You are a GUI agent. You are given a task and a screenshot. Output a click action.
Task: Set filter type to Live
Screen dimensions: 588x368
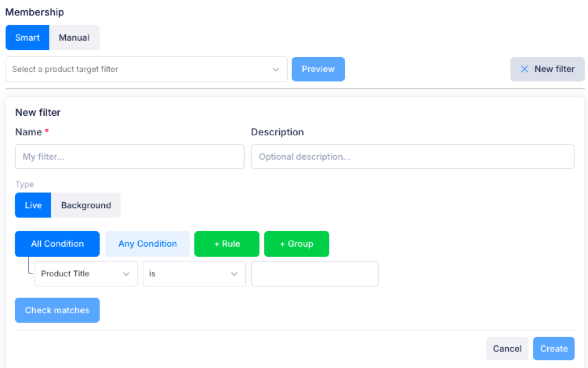[x=33, y=206]
